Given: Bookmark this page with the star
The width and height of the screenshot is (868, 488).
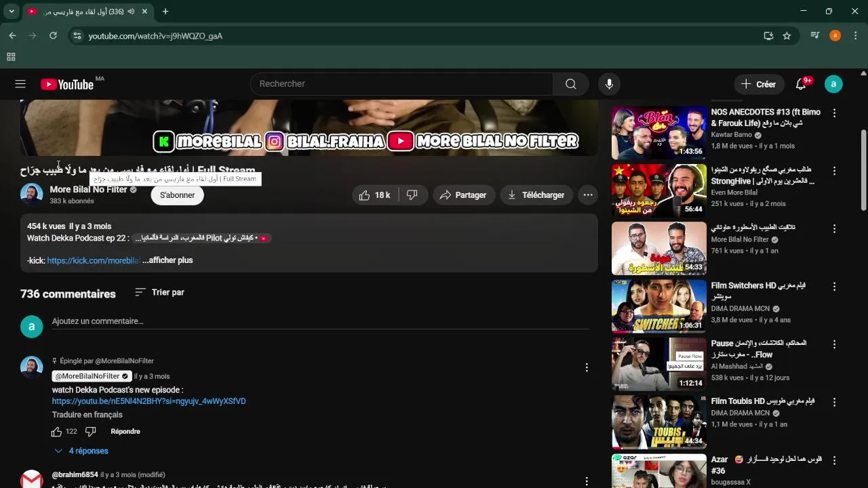Looking at the screenshot, I should point(787,36).
